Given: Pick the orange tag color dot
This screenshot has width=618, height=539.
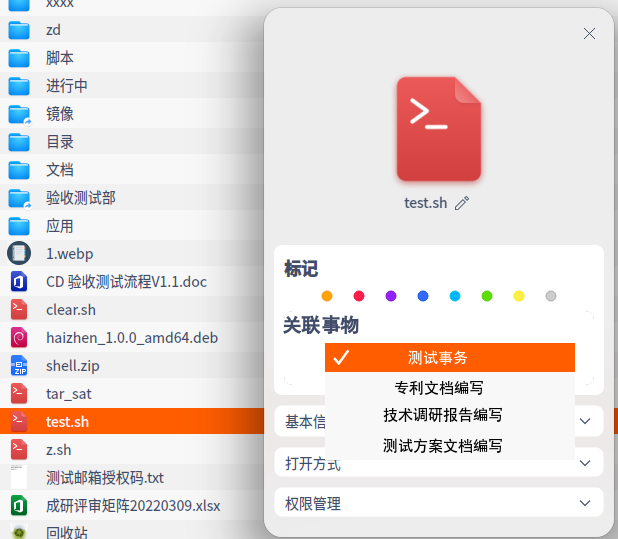Looking at the screenshot, I should 327,296.
